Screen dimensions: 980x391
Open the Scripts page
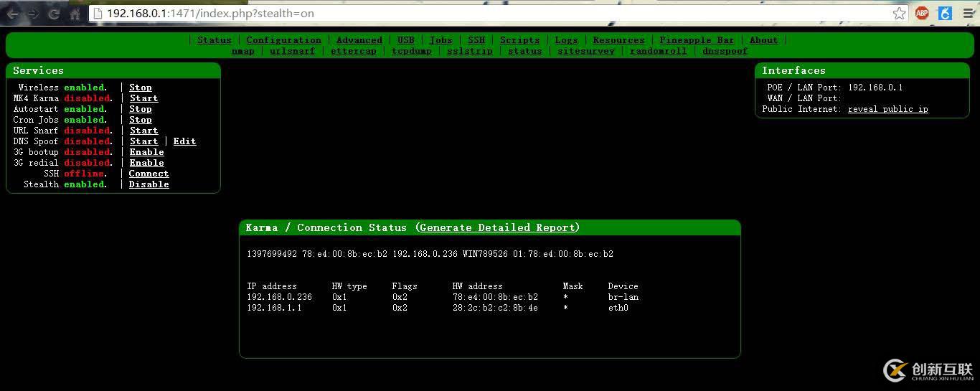520,40
